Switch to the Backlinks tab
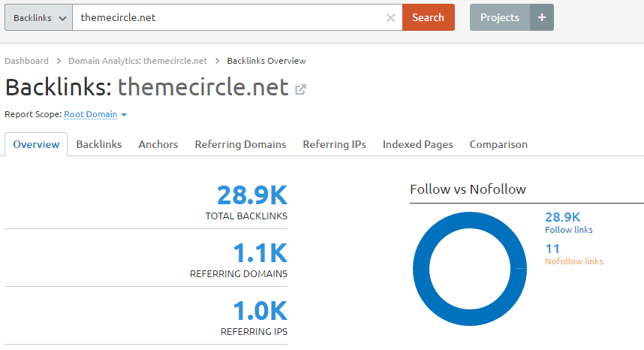Screen dimensions: 644x350 click(99, 144)
